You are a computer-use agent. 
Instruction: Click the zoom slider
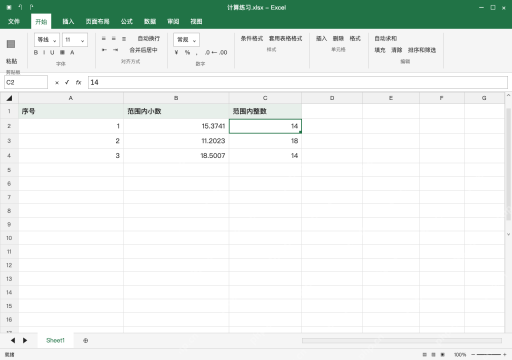point(489,354)
